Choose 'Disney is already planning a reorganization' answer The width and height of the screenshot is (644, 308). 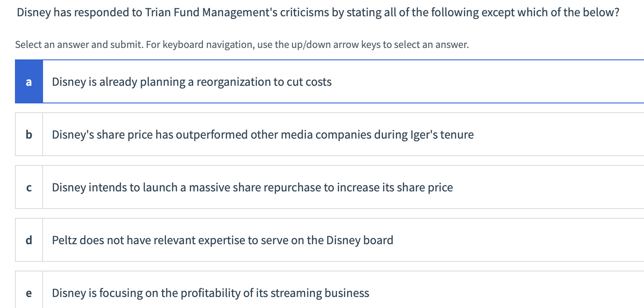pyautogui.click(x=192, y=82)
